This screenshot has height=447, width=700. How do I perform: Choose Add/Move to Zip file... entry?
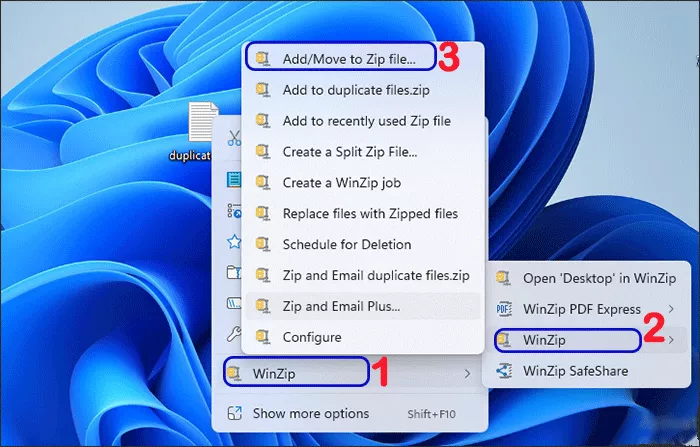point(362,58)
